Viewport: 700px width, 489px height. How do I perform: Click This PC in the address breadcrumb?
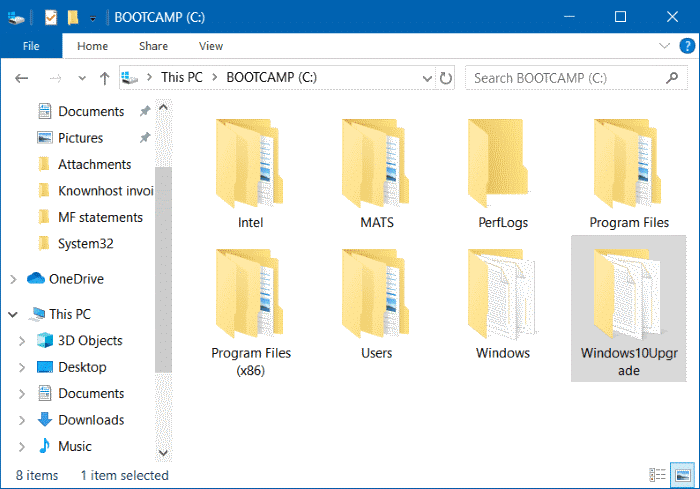pyautogui.click(x=182, y=77)
